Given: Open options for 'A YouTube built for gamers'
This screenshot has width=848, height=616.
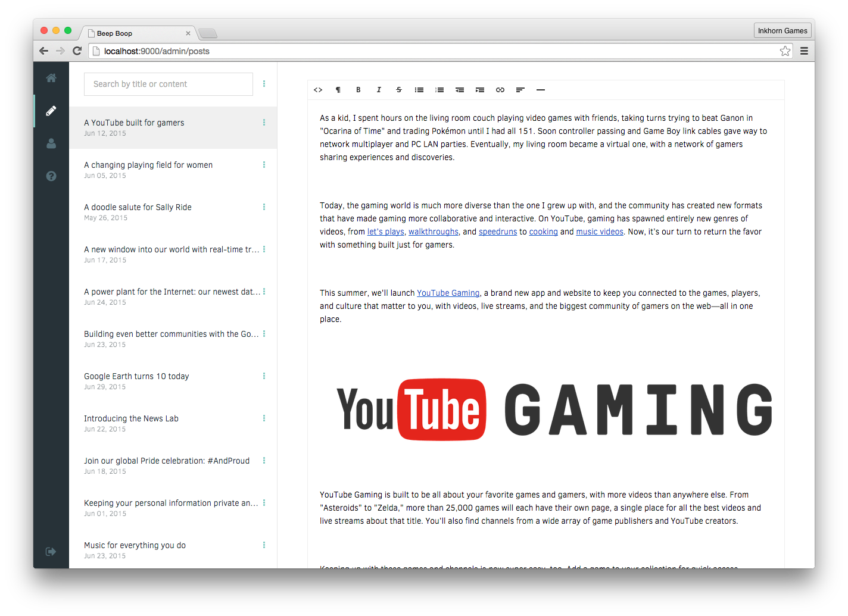Looking at the screenshot, I should coord(264,123).
